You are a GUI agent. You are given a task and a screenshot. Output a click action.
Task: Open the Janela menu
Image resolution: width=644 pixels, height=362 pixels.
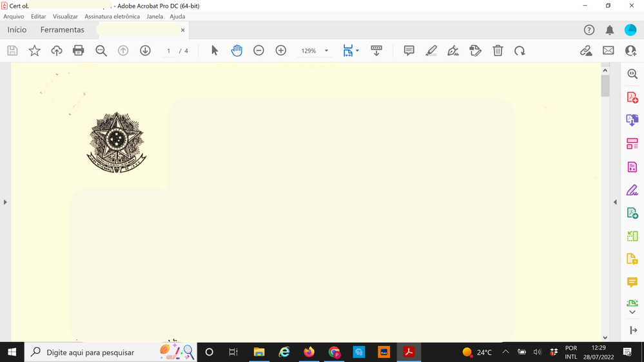tap(155, 16)
